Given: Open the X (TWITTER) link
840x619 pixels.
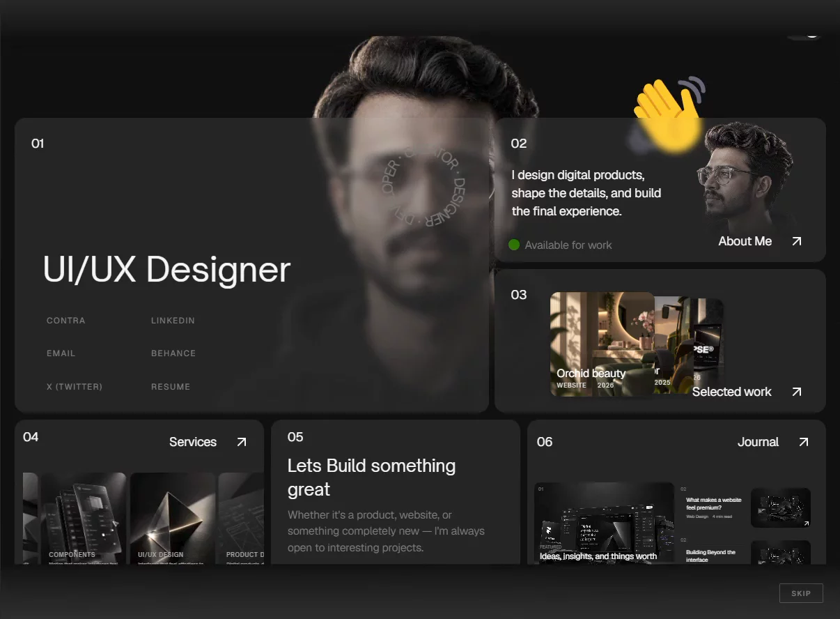Looking at the screenshot, I should pos(75,387).
